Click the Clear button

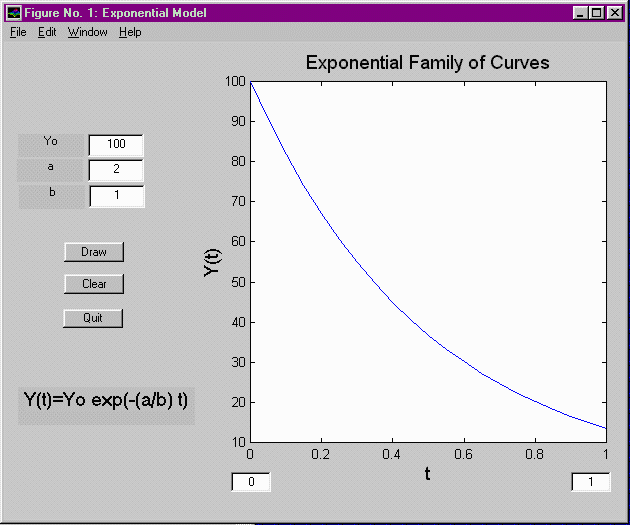click(x=94, y=284)
